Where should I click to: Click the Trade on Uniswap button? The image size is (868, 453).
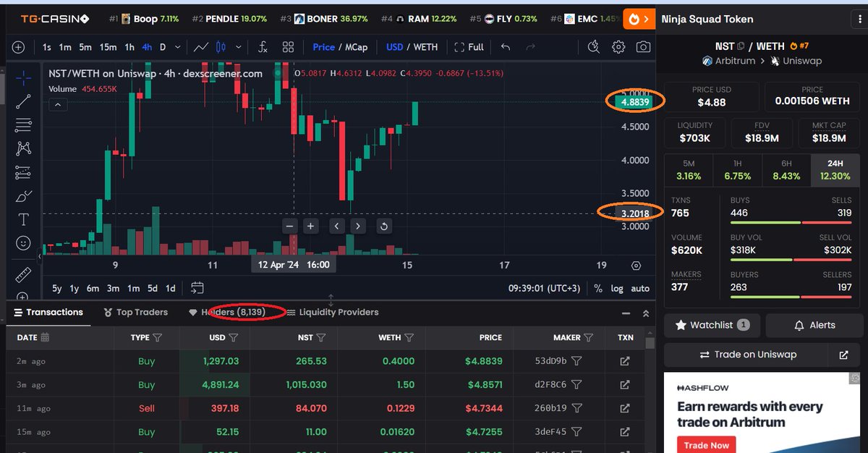click(748, 355)
